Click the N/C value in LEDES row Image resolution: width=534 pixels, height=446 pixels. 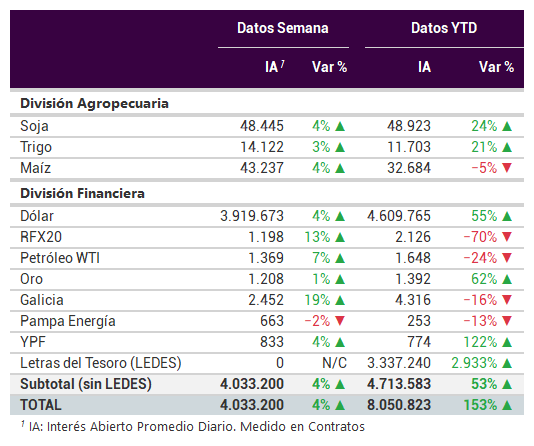click(x=334, y=363)
